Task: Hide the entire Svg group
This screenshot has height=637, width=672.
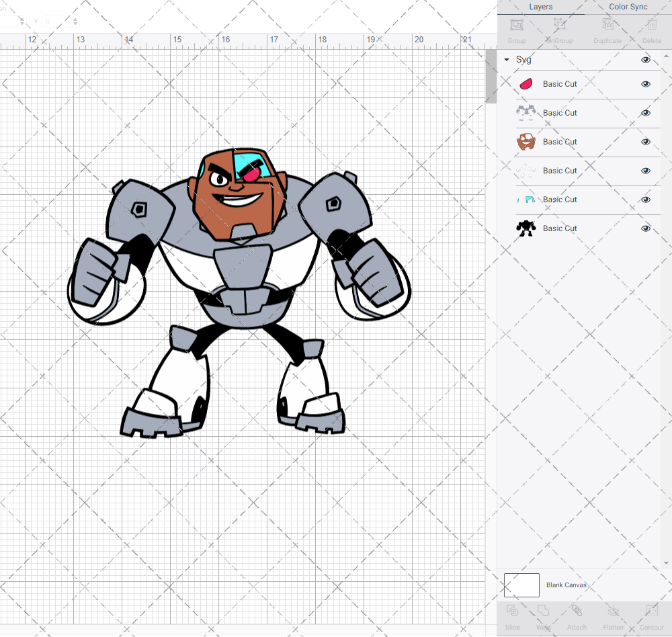Action: coord(645,60)
